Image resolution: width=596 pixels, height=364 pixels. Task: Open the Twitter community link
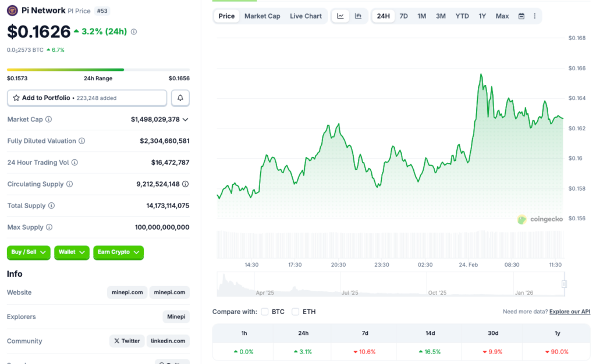[x=127, y=341]
